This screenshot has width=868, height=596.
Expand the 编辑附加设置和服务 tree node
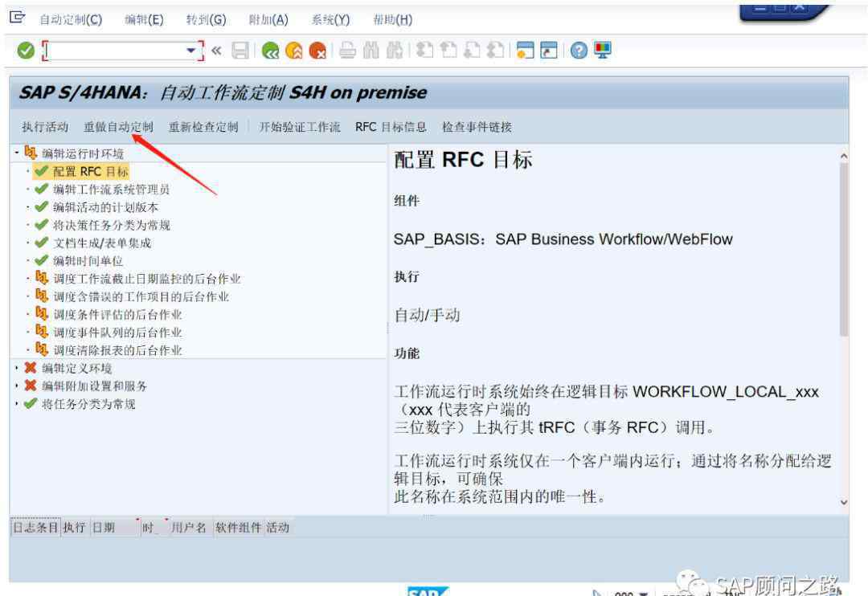tap(17, 386)
